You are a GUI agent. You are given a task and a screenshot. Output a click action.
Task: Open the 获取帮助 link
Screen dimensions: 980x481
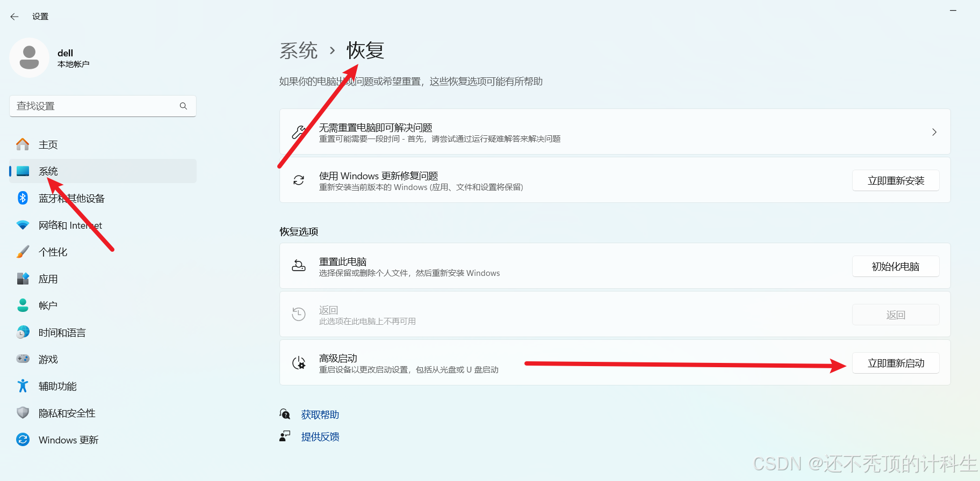point(320,414)
